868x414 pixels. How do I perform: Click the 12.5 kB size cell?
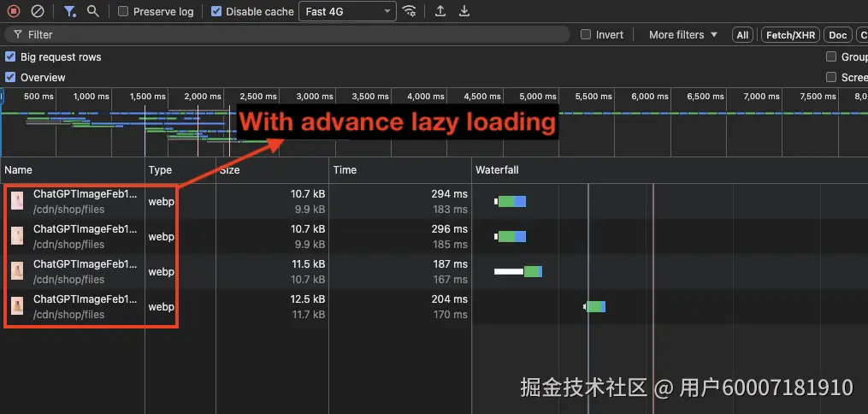(x=309, y=299)
